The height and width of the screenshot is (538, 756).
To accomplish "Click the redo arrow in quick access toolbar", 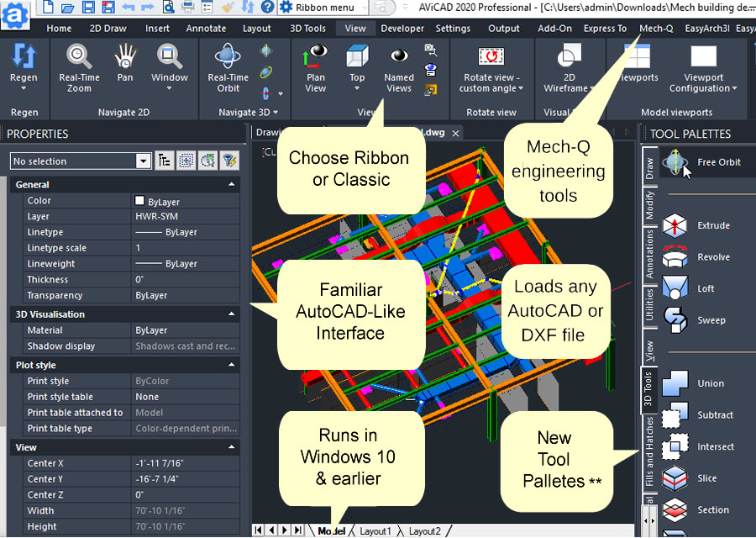I will 148,7.
